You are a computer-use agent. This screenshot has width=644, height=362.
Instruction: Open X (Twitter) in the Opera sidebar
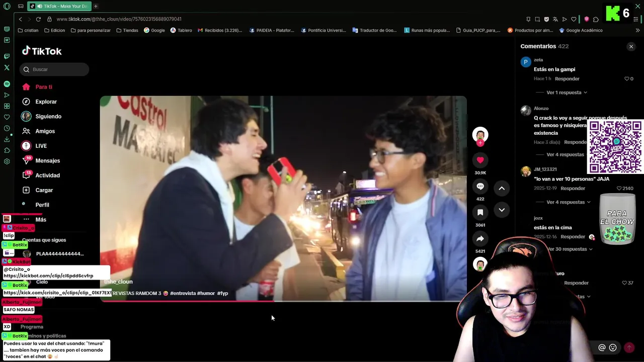tap(7, 67)
